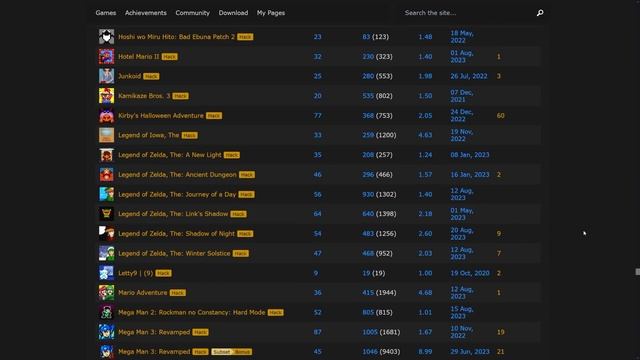Screen dimensions: 640x360
Task: Open Legend of Zelda: Link's Shadow link
Action: (173, 214)
